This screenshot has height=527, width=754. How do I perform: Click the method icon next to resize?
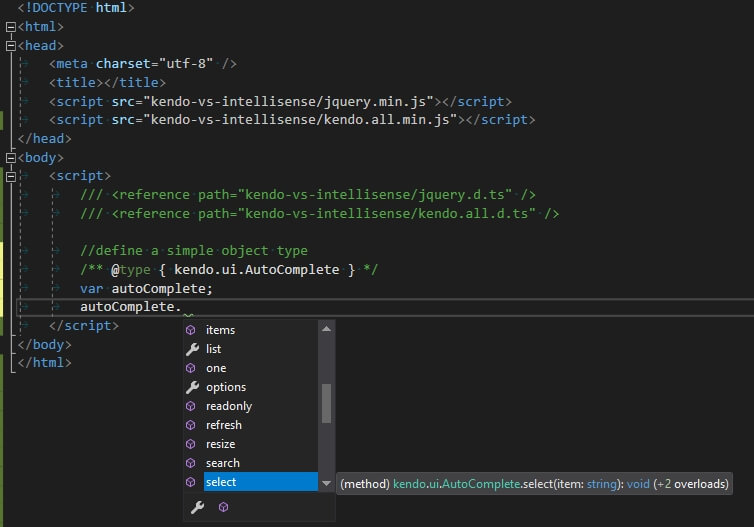191,444
